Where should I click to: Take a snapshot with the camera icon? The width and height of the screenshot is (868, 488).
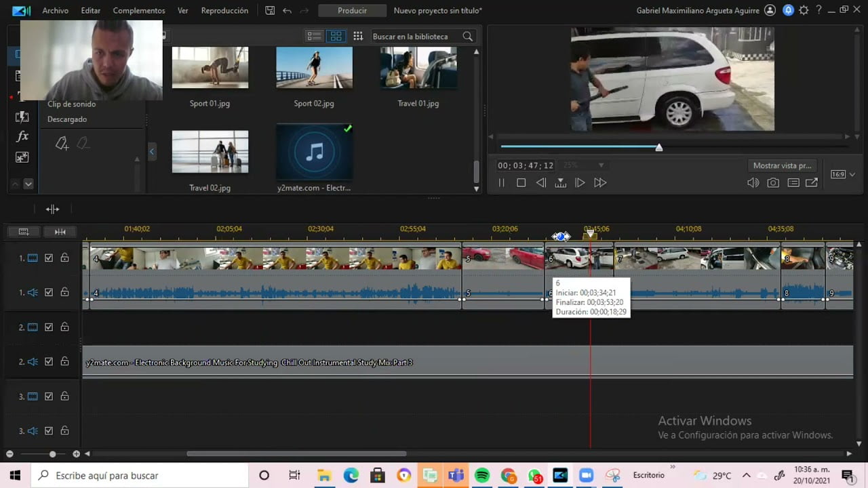pos(773,183)
